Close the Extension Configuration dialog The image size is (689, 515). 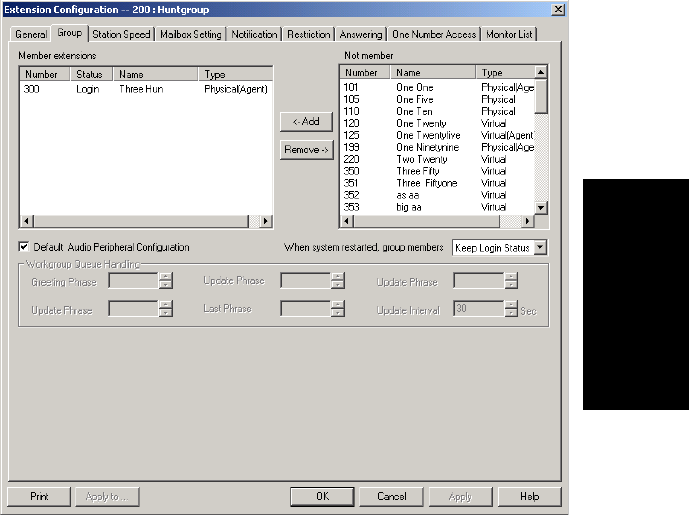pos(558,9)
